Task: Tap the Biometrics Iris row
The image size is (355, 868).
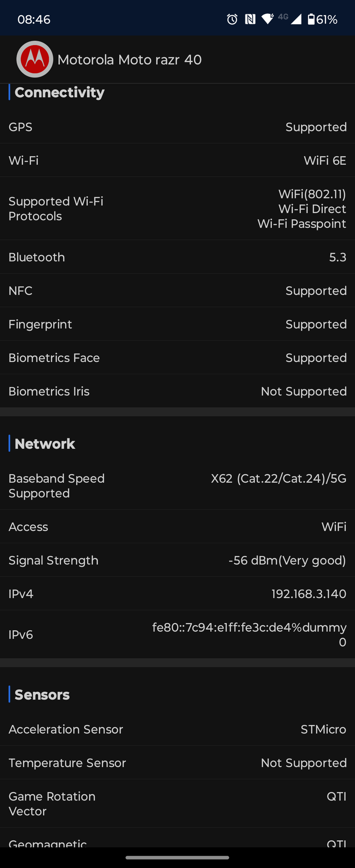Action: (177, 391)
